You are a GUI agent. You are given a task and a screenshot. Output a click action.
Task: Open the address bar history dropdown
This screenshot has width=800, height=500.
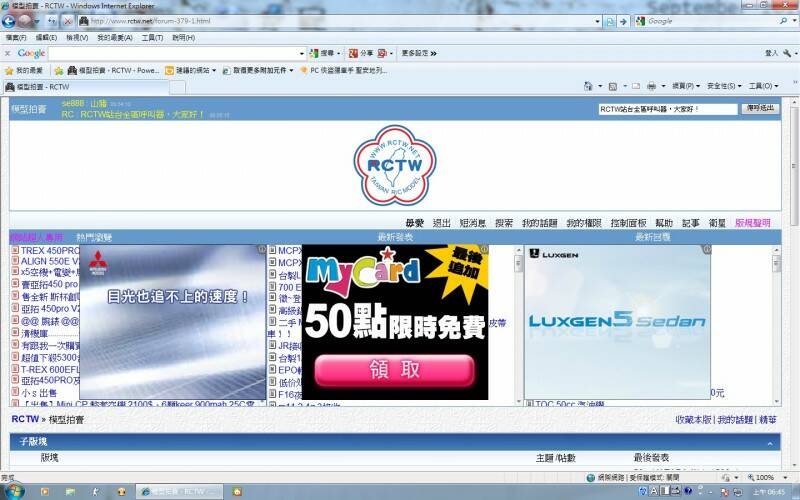(x=597, y=21)
